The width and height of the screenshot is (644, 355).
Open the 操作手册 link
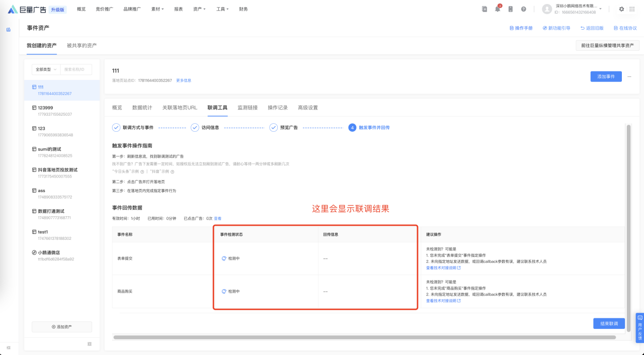(521, 28)
